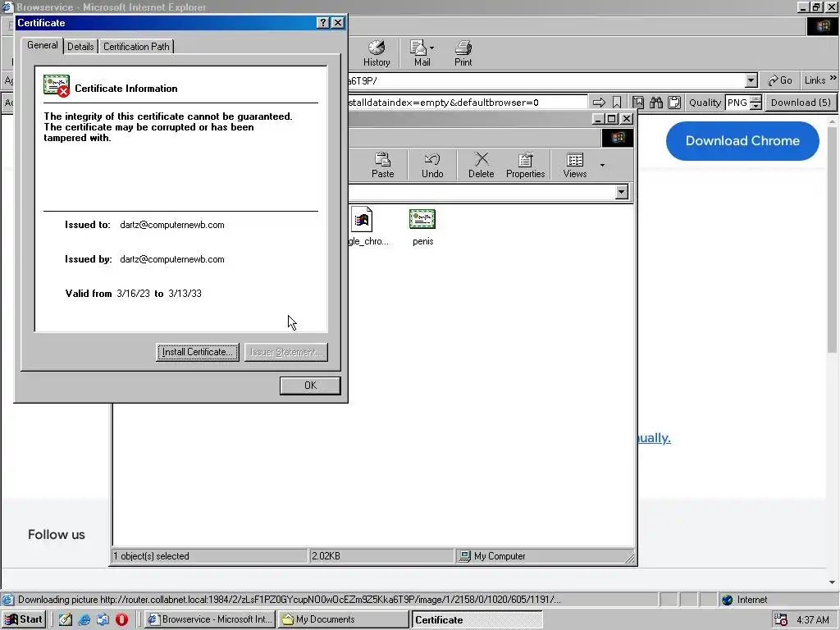Click the Browservice clipboard icon

(x=674, y=103)
